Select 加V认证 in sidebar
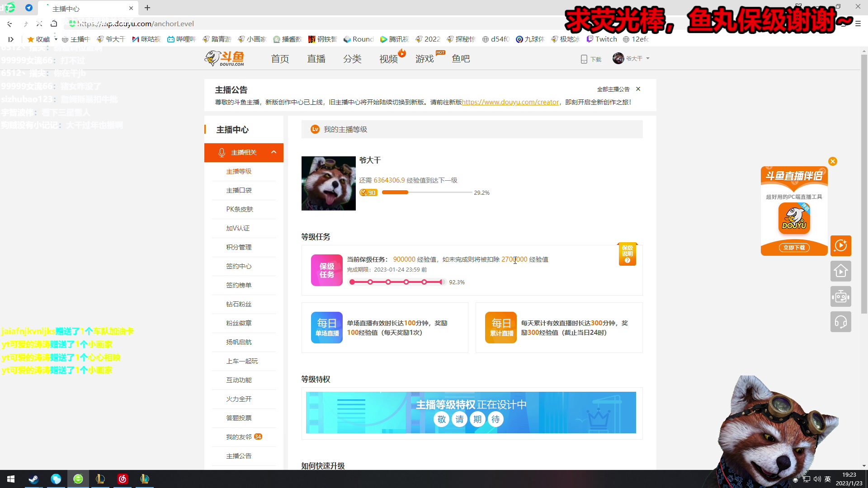This screenshot has height=488, width=868. click(x=238, y=228)
